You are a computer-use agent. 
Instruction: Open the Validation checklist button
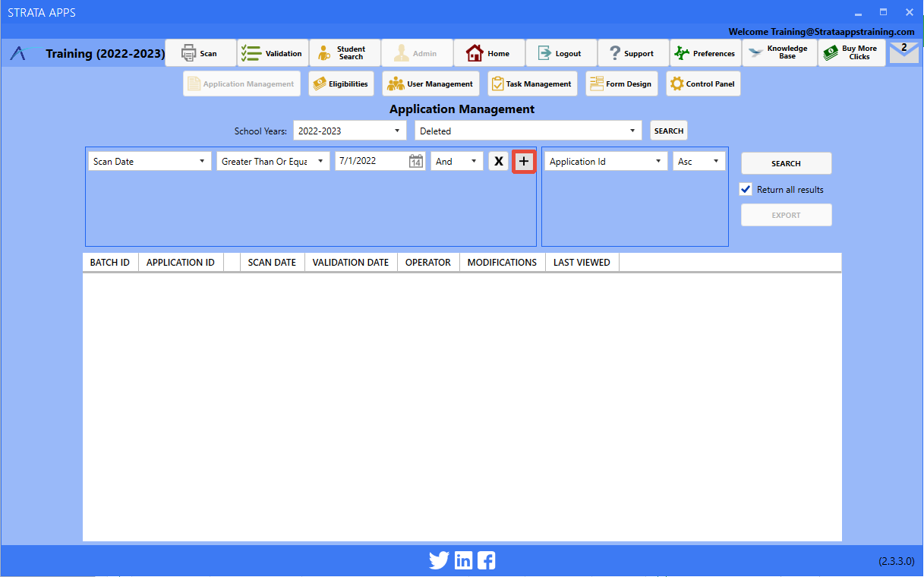(273, 53)
